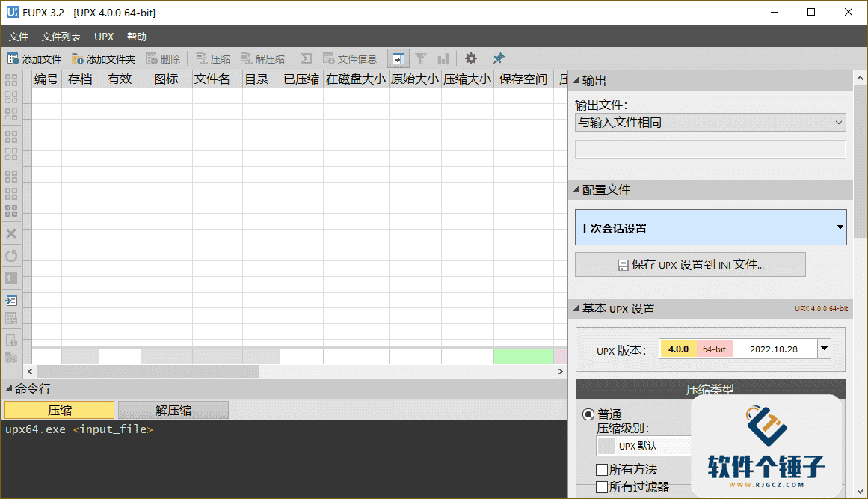Open the 上次会话设置 profile dropdown
This screenshot has width=868, height=499.
[710, 227]
